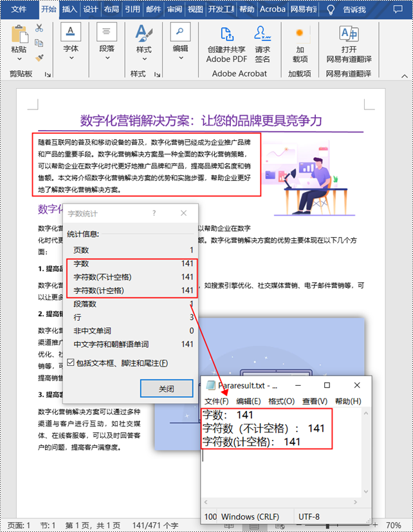413x532 pixels.
Task: Click the 页数 row in statistics
Action: pyautogui.click(x=133, y=250)
